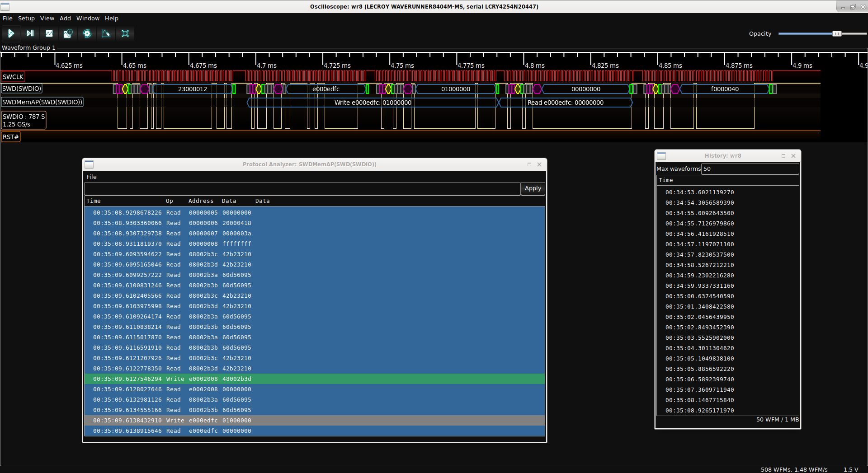
Task: Click the Address column header
Action: point(201,201)
